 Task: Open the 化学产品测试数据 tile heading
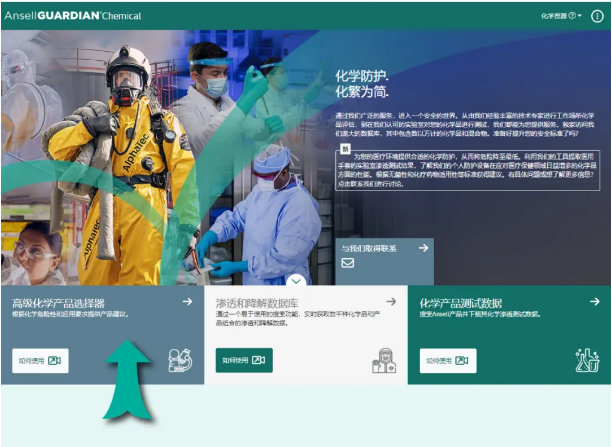click(x=461, y=302)
